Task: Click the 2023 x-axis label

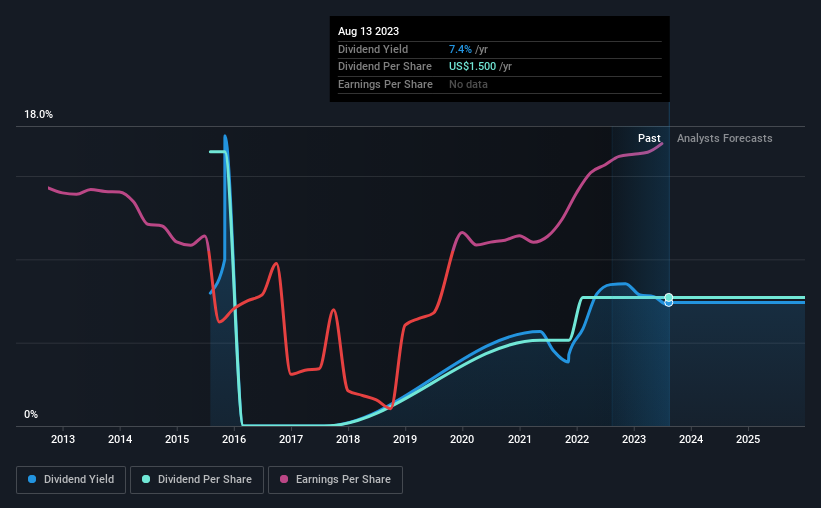Action: 634,439
